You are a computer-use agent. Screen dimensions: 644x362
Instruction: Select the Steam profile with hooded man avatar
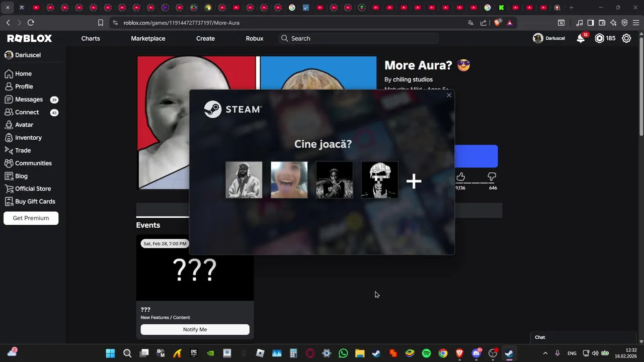(244, 180)
